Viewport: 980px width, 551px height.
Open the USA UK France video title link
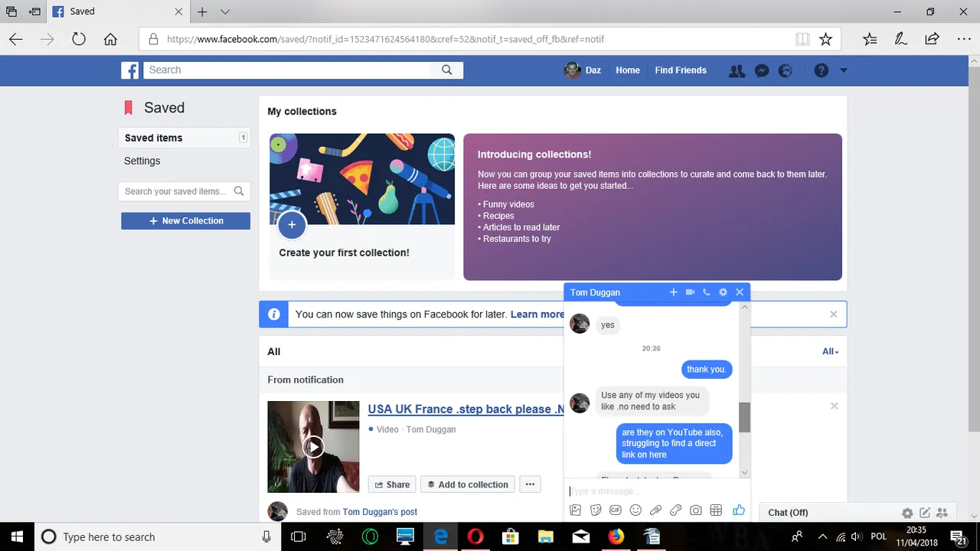click(x=465, y=409)
